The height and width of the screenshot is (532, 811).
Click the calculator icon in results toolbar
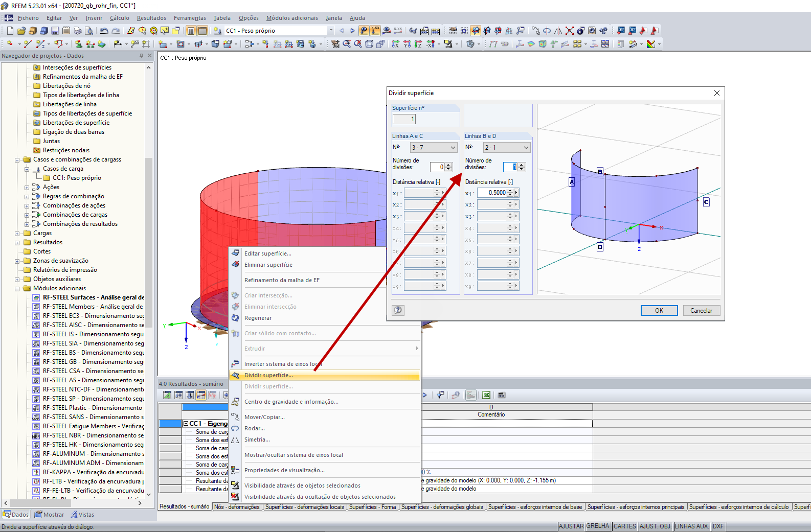[x=502, y=395]
